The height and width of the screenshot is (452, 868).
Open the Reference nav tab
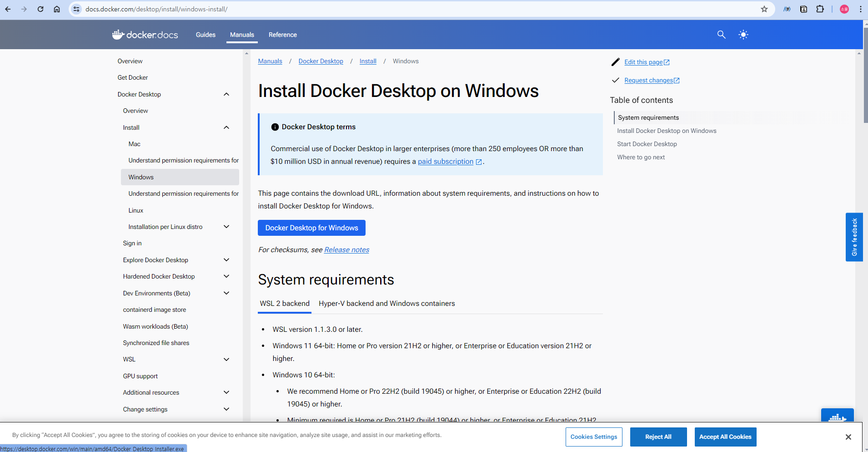[x=283, y=35]
